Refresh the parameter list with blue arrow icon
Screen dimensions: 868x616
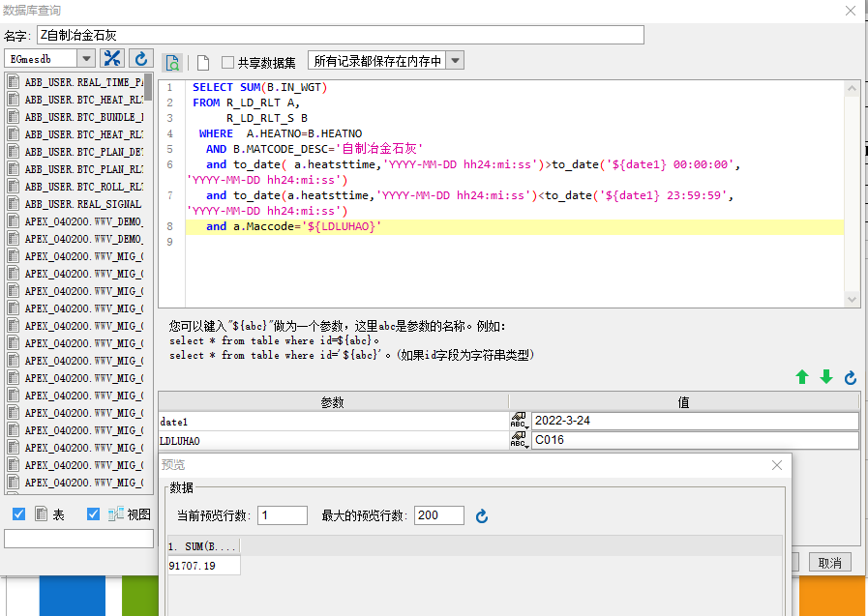tap(851, 378)
